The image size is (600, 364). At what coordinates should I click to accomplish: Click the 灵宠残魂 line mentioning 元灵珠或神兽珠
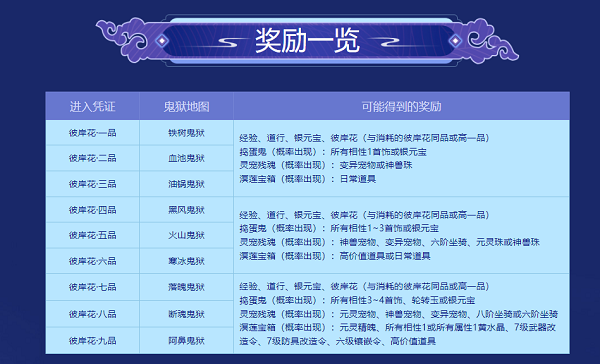tap(390, 242)
